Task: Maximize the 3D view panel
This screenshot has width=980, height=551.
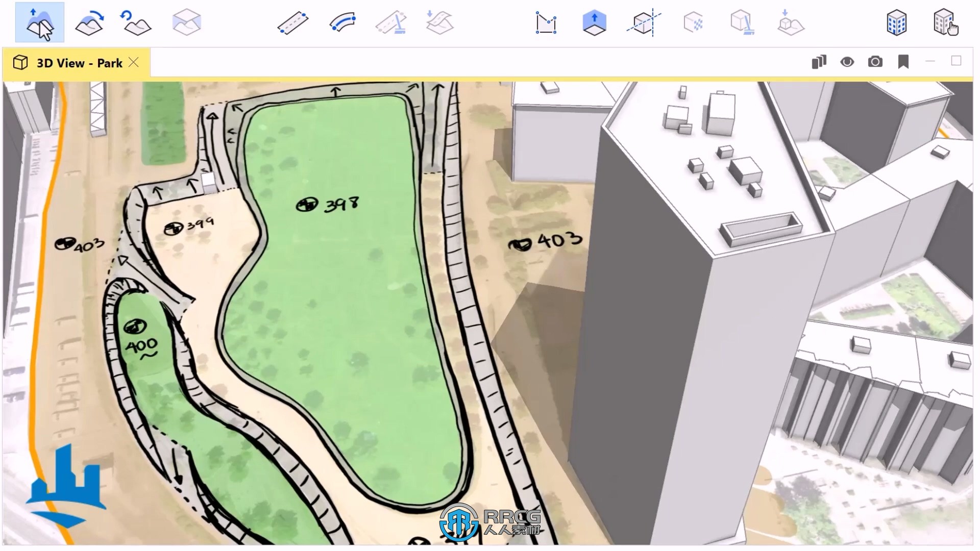Action: click(957, 61)
